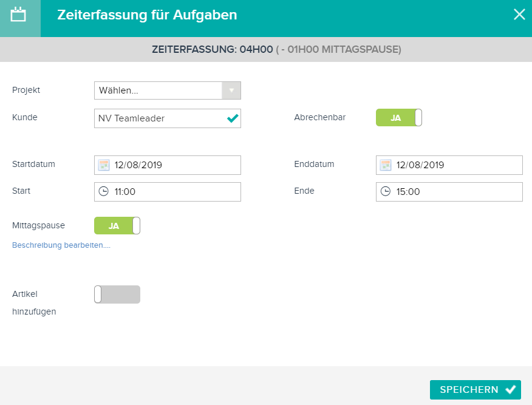Edit the Start time 11:00 field
Screen dimensions: 532x405
168,192
